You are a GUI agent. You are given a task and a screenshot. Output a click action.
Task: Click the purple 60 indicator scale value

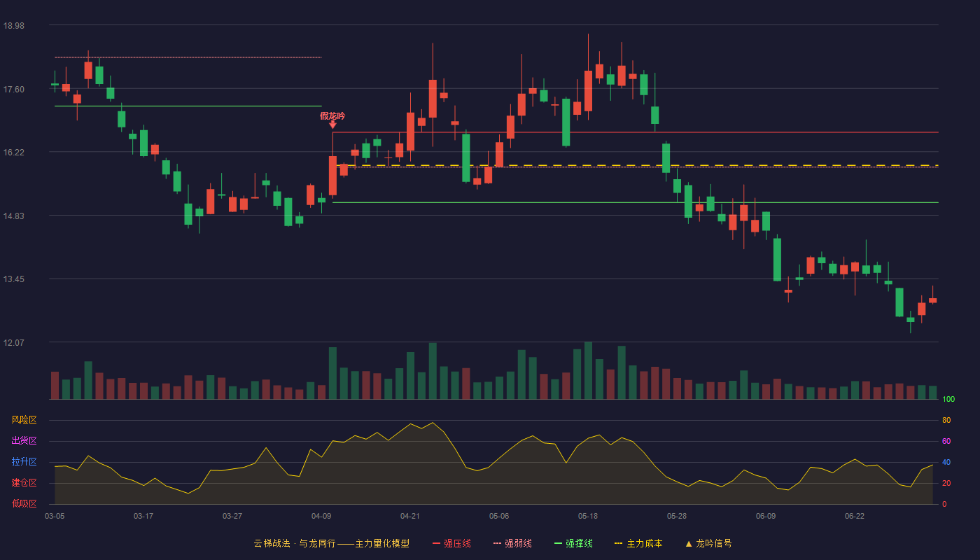(x=946, y=441)
